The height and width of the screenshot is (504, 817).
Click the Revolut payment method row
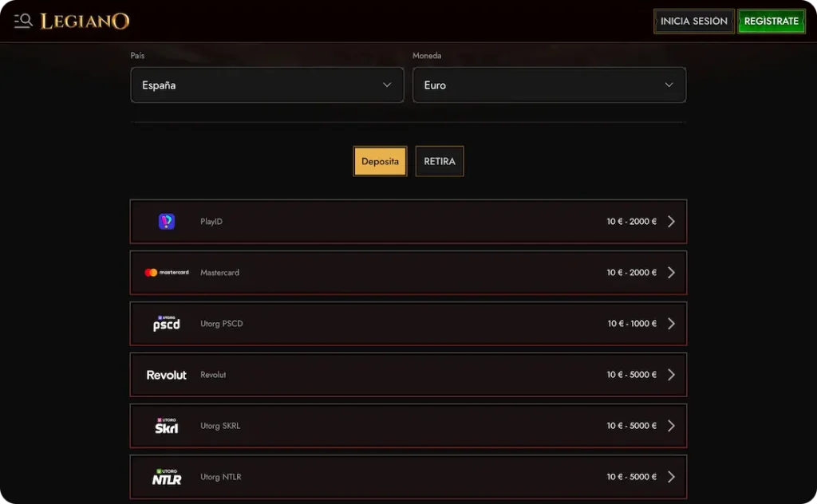coord(408,374)
